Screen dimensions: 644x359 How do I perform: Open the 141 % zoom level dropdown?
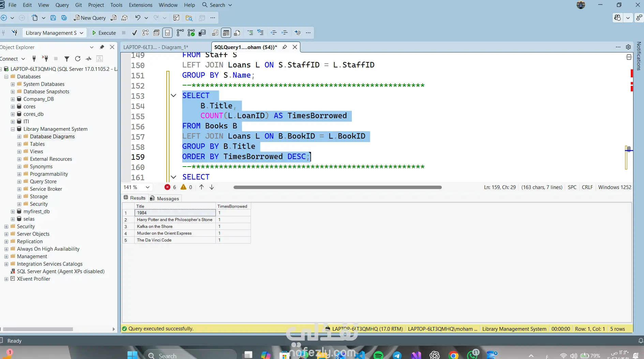point(148,187)
